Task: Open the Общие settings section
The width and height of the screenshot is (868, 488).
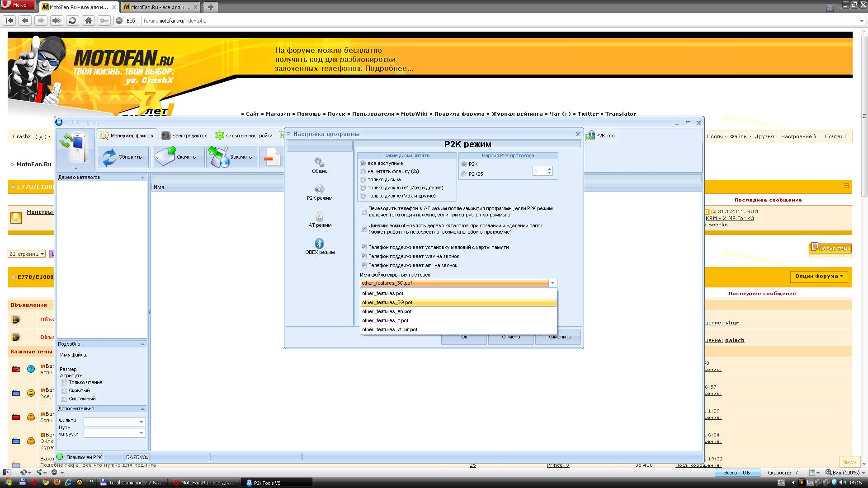Action: click(320, 165)
